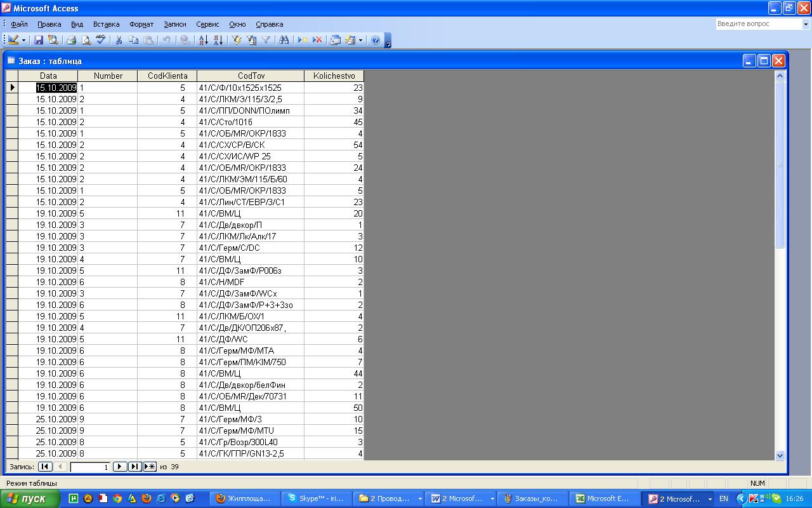
Task: Cut selection with the scissors icon
Action: click(x=119, y=40)
